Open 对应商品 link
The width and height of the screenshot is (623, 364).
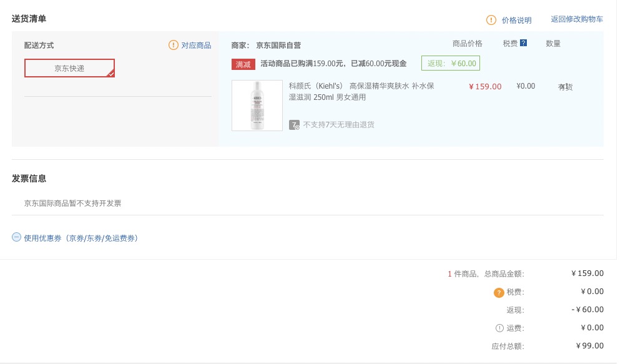click(x=196, y=46)
